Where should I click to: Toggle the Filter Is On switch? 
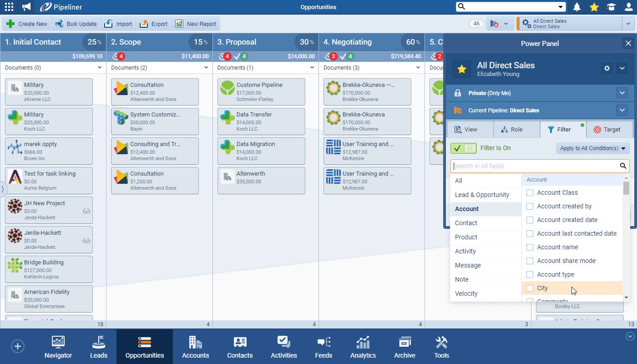click(x=463, y=148)
